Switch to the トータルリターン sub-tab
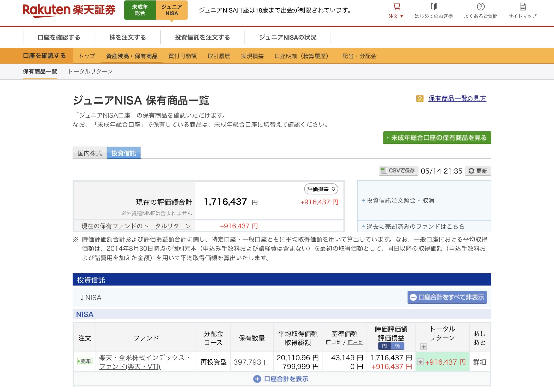This screenshot has height=392, width=554. [x=90, y=72]
